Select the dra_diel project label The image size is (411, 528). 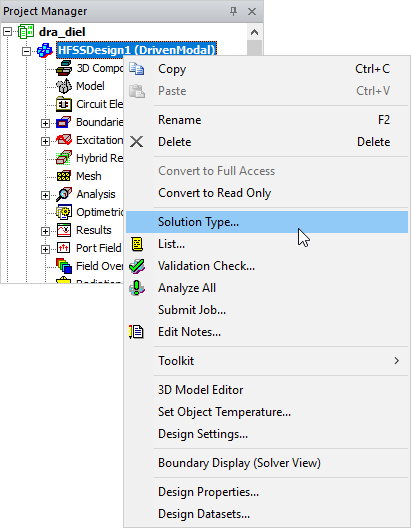[x=62, y=32]
